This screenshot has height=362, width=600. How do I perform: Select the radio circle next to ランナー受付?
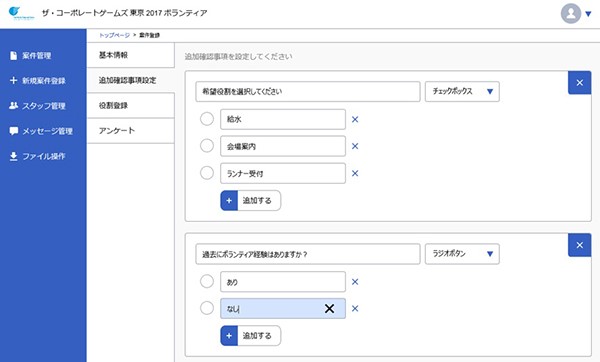pos(207,173)
